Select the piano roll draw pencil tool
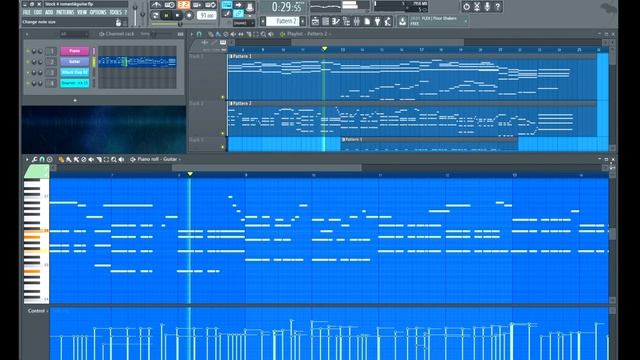640x360 pixels. pos(61,160)
